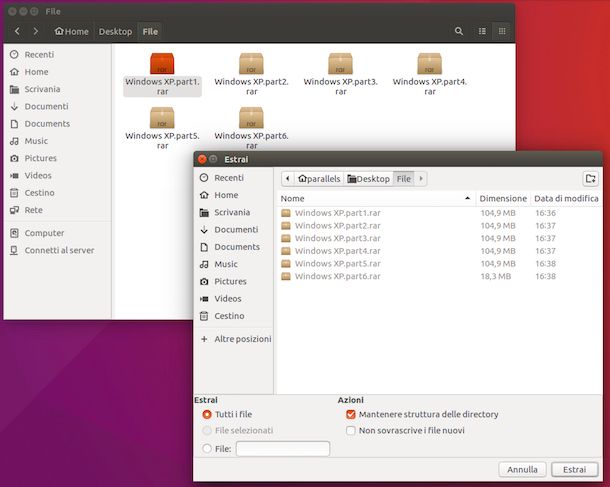The image size is (610, 487).
Task: Open search in Files window
Action: tap(459, 31)
